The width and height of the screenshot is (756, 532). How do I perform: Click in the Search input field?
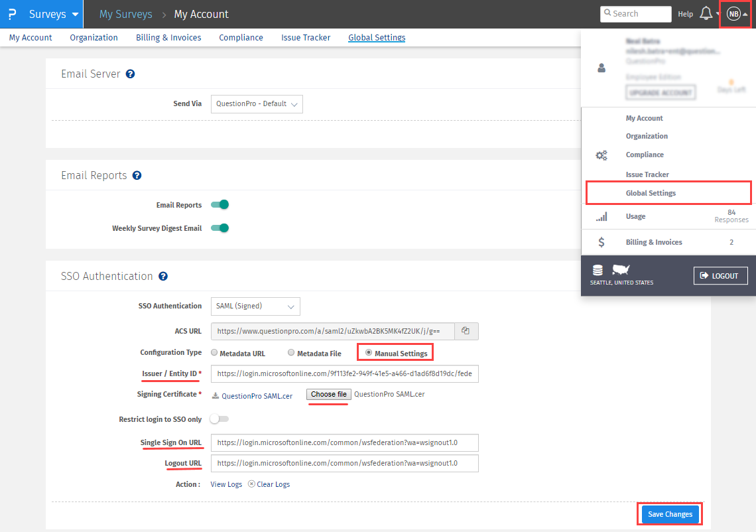point(635,14)
